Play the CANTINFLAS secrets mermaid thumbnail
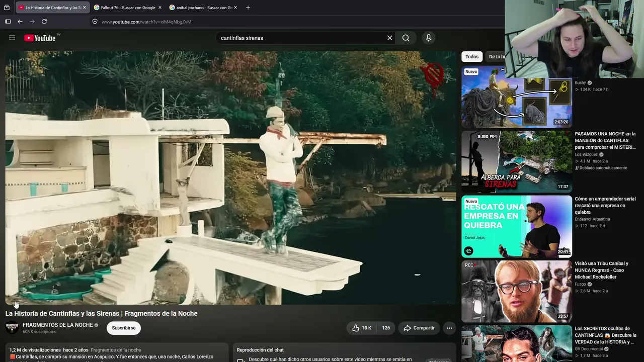The image size is (644, 362). (x=517, y=343)
